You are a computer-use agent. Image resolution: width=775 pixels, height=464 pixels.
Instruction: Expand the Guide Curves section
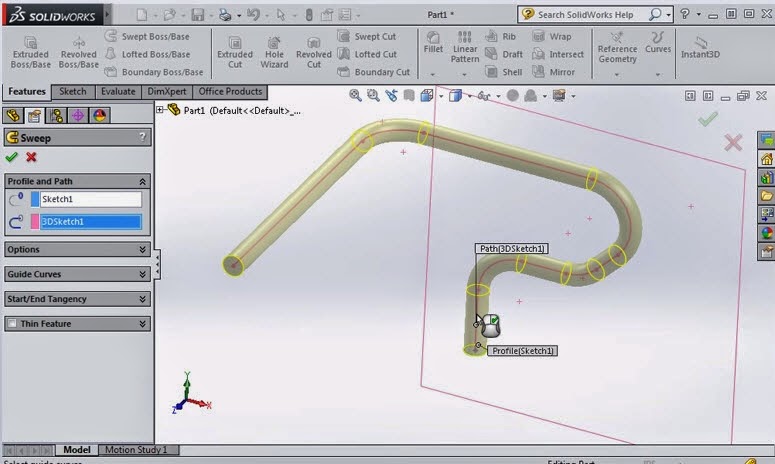click(x=142, y=274)
